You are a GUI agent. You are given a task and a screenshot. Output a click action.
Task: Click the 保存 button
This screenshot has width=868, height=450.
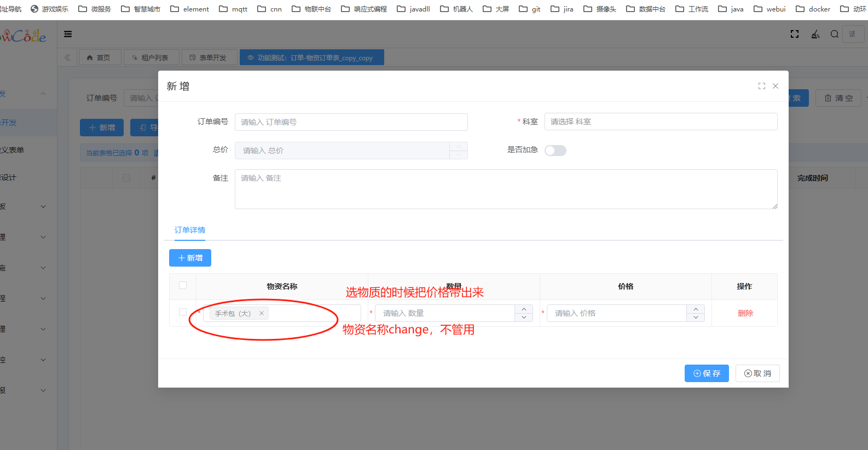[x=706, y=373]
